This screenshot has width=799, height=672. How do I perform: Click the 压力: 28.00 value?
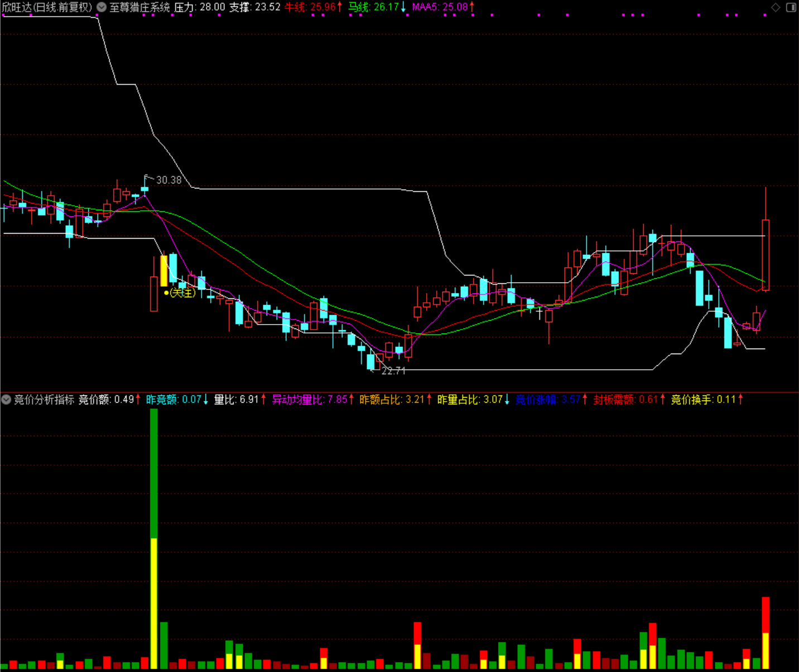click(200, 7)
